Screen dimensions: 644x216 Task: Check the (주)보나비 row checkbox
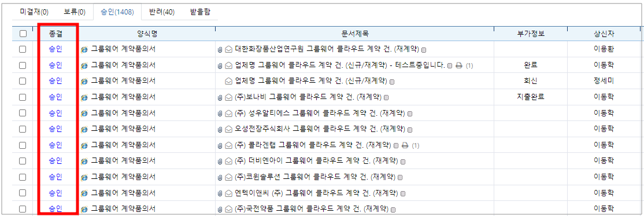(x=23, y=97)
